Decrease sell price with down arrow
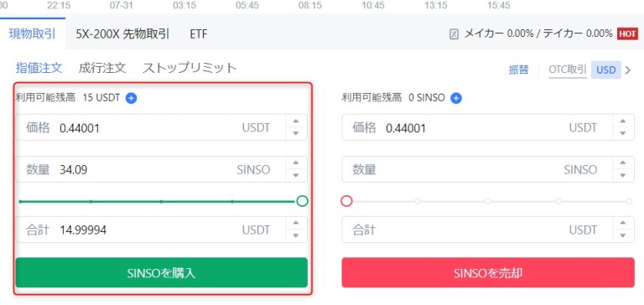644x305 pixels. point(623,133)
